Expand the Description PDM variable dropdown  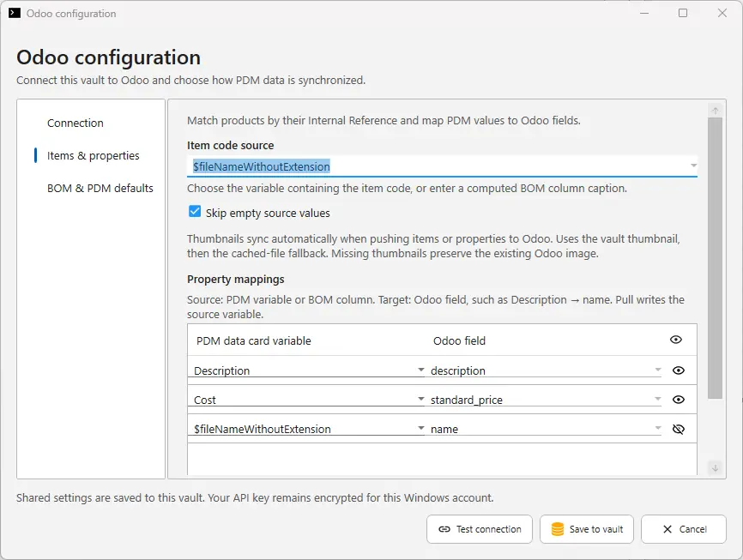pos(420,370)
